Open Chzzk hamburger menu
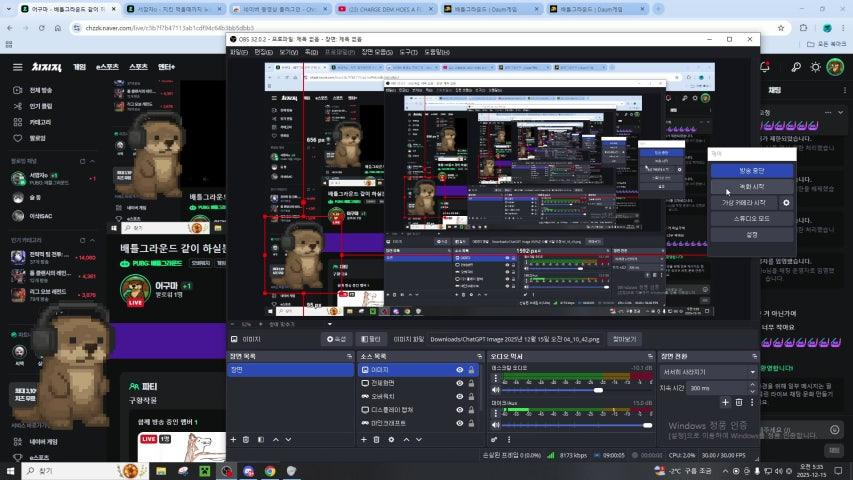The width and height of the screenshot is (853, 480). pos(17,67)
